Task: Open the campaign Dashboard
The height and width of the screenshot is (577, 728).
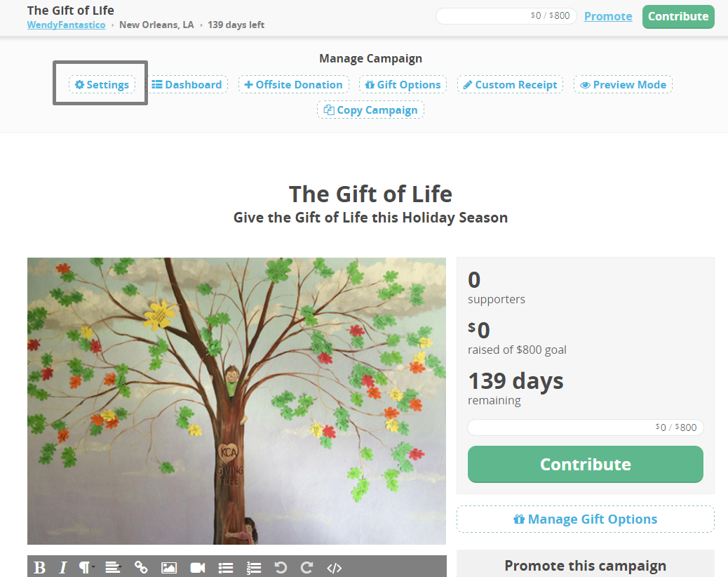Action: pyautogui.click(x=187, y=85)
